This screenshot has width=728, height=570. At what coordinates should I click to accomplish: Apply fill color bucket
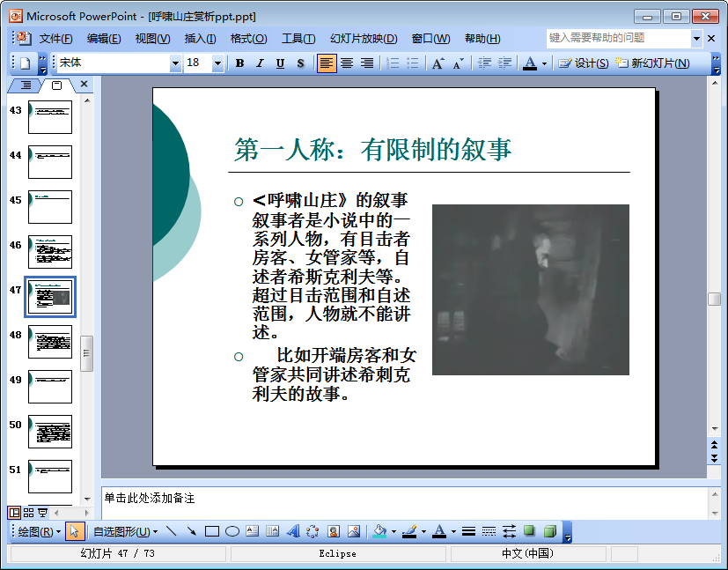click(x=379, y=531)
